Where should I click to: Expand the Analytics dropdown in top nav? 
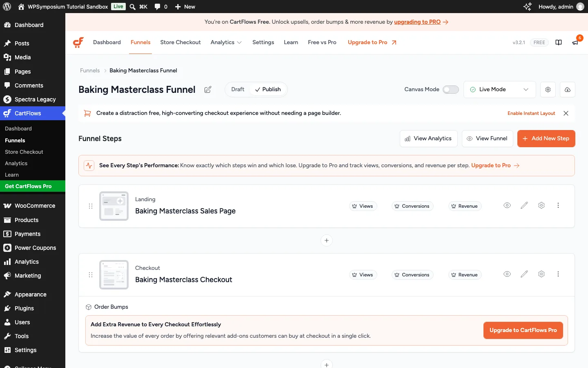pos(226,43)
